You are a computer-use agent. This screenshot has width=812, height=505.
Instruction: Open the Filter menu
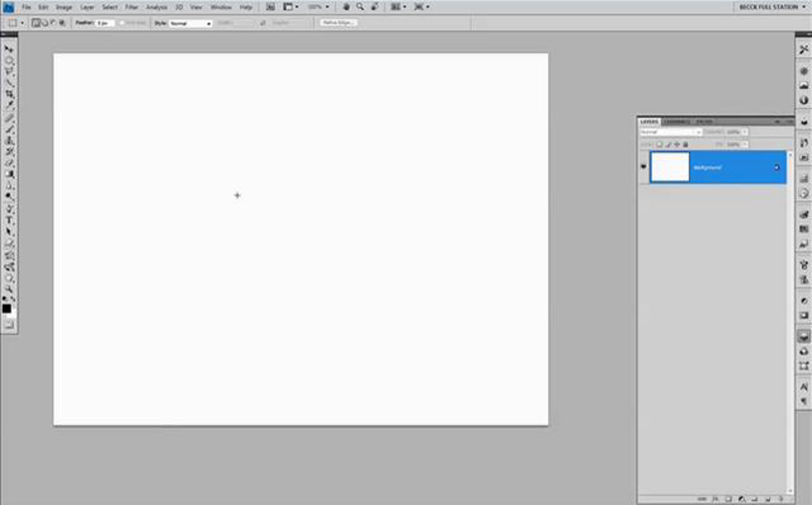pyautogui.click(x=131, y=7)
